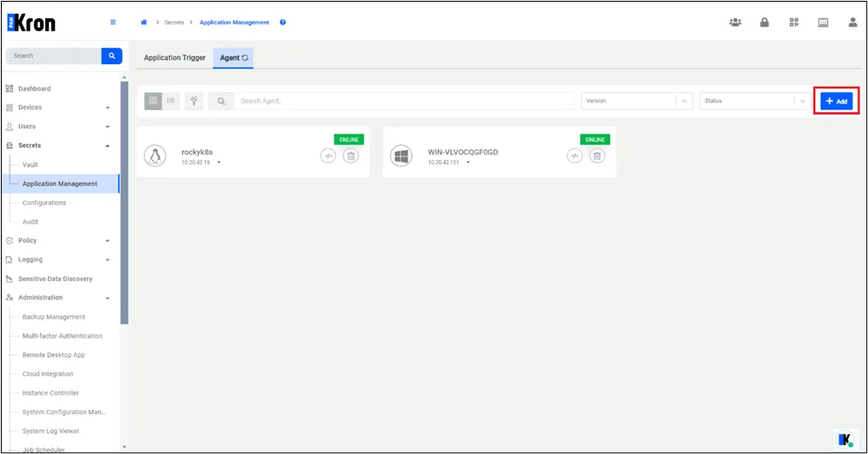The height and width of the screenshot is (454, 868).
Task: Open Remote Desktop App
Action: (x=54, y=355)
